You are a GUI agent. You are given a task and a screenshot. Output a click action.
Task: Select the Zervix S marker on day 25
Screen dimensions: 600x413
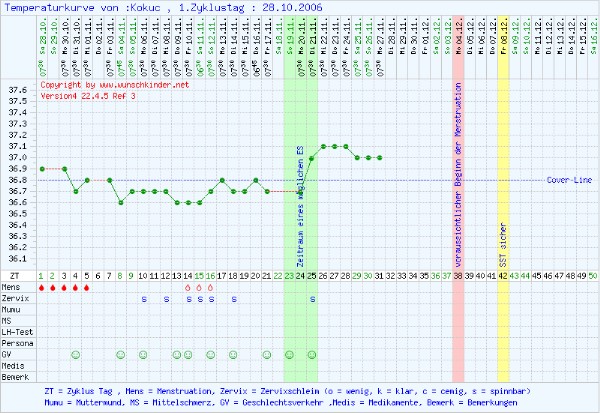click(x=312, y=299)
